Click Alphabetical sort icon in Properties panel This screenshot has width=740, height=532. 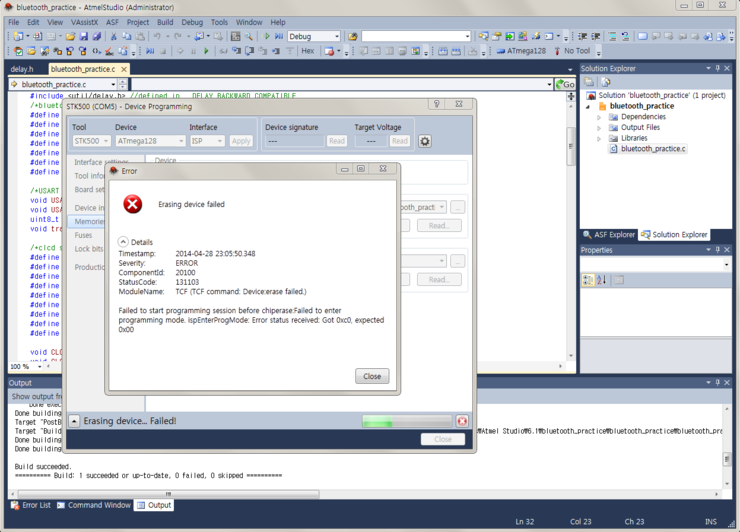601,280
